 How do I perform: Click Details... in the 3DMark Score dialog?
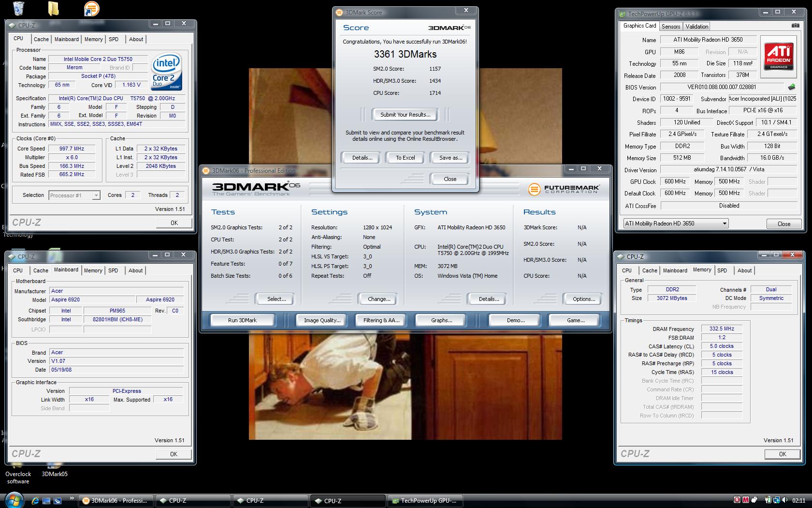point(362,158)
